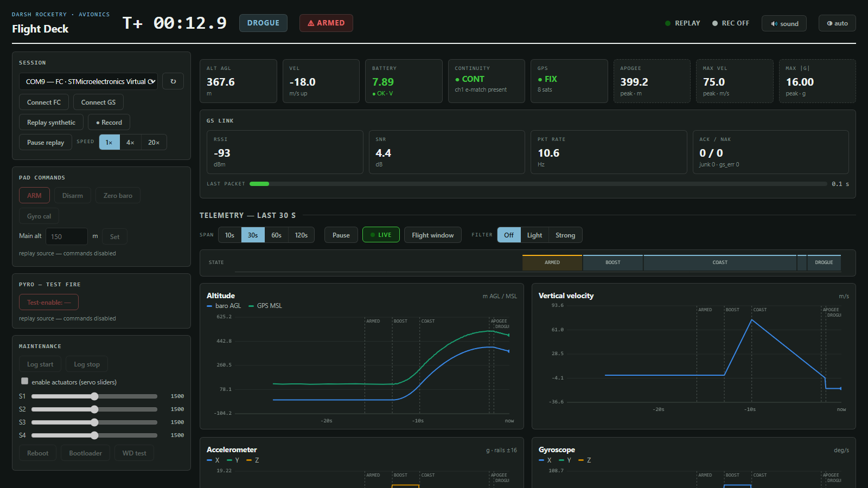The image size is (868, 488).
Task: Open the Flight window view
Action: point(433,235)
